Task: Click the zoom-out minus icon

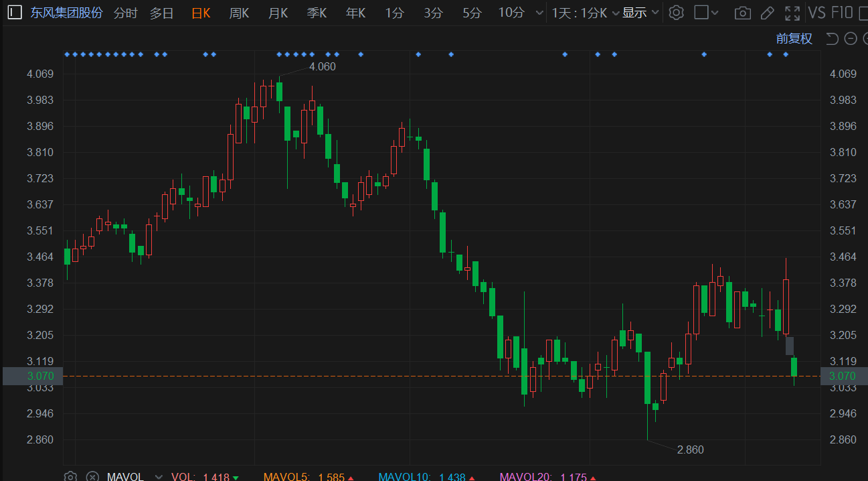Action: point(851,39)
